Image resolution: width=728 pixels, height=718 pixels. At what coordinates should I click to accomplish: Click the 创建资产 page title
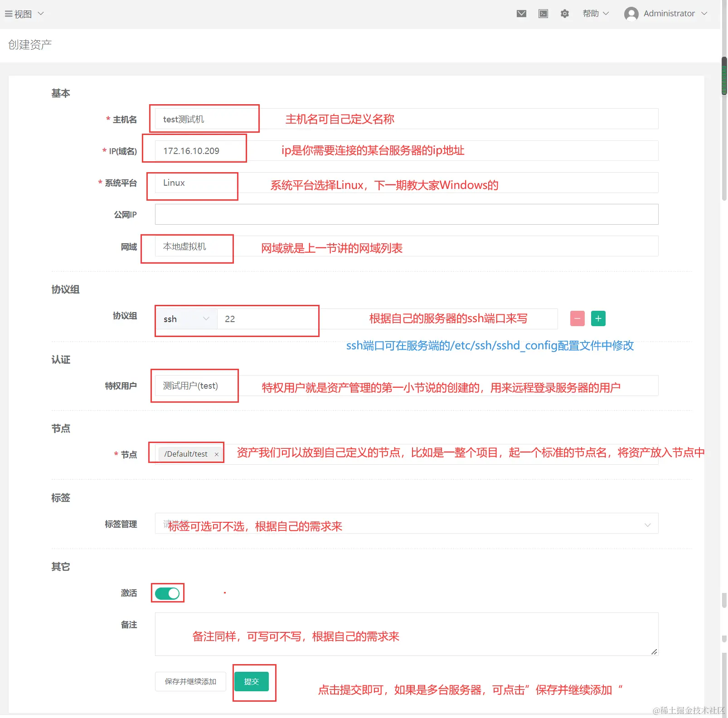tap(30, 44)
